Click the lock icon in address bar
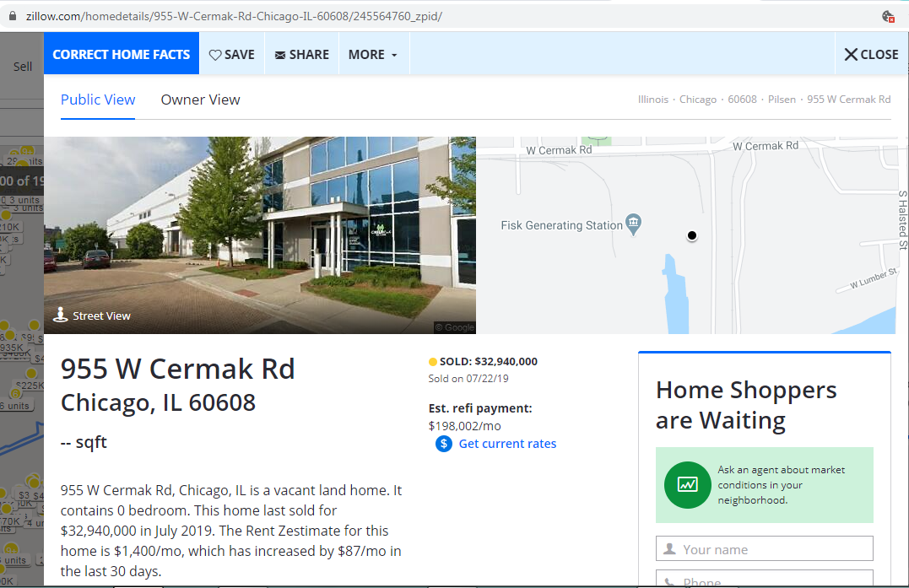 point(12,16)
